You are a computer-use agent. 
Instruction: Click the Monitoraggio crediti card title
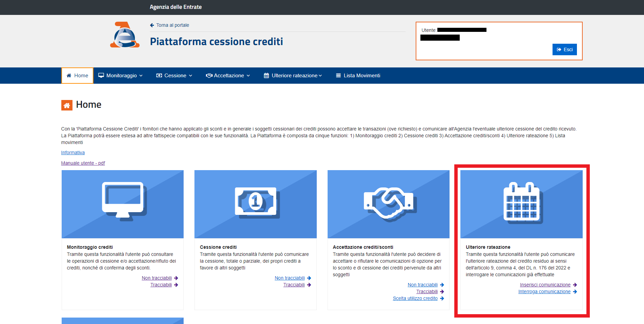click(x=90, y=247)
